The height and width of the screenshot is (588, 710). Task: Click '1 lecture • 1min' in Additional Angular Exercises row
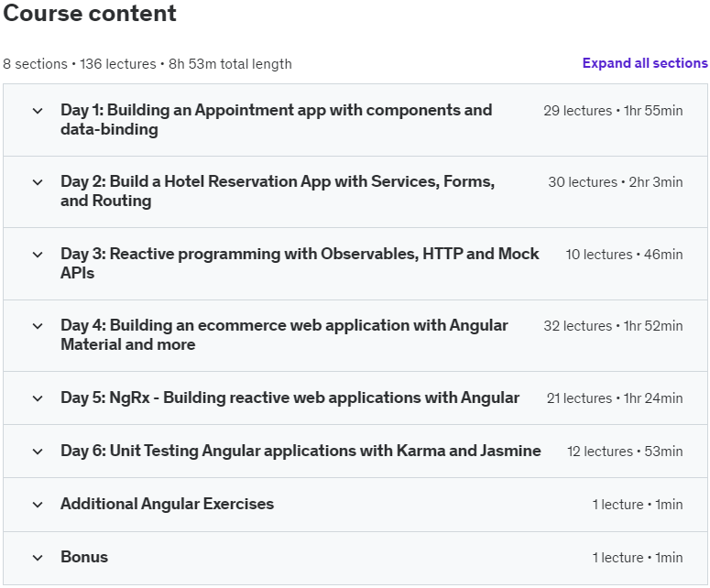tap(638, 505)
